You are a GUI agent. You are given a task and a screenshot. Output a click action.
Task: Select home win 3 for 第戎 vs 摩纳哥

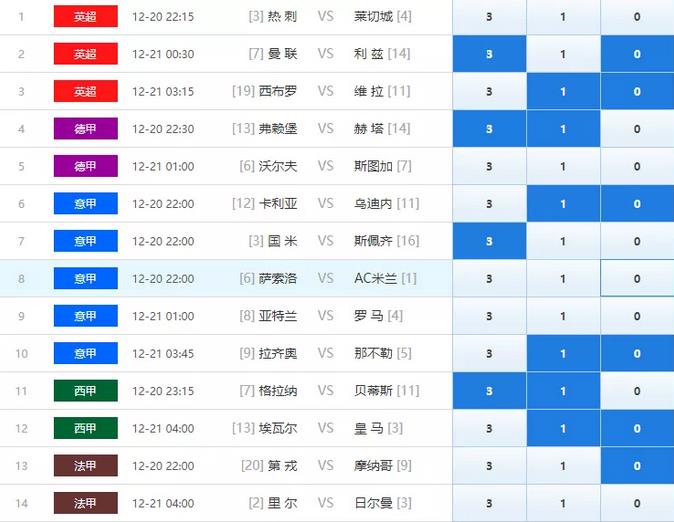[x=489, y=466]
